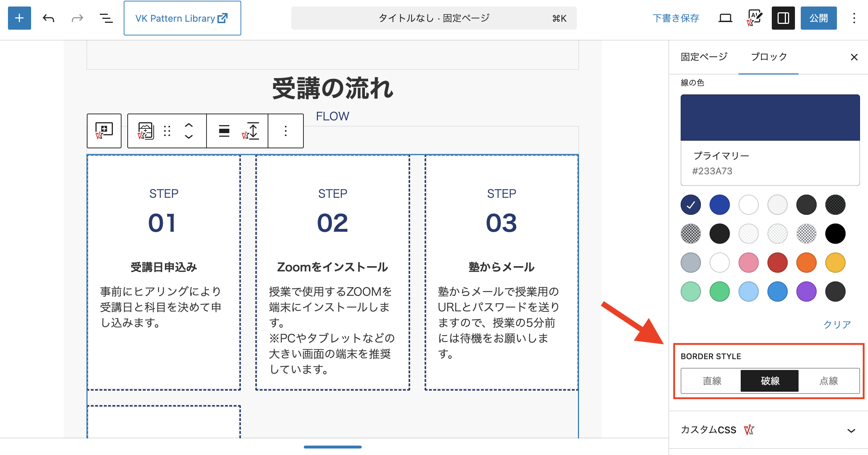
Task: Open the document overview list
Action: (106, 18)
